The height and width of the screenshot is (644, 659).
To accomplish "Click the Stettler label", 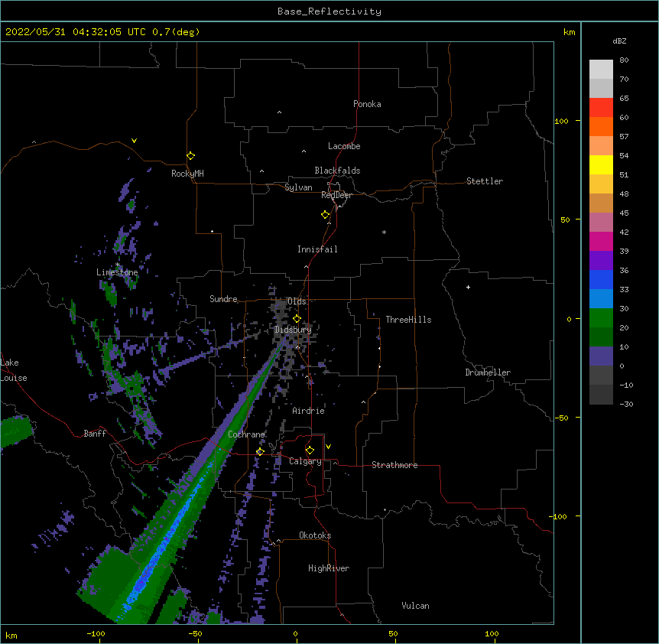I will point(485,181).
